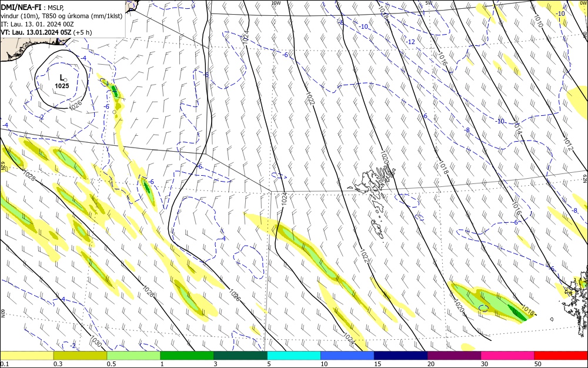This screenshot has width=588, height=368.
Task: Pick the purple 20 mm legend swatch
Action: pos(454,356)
